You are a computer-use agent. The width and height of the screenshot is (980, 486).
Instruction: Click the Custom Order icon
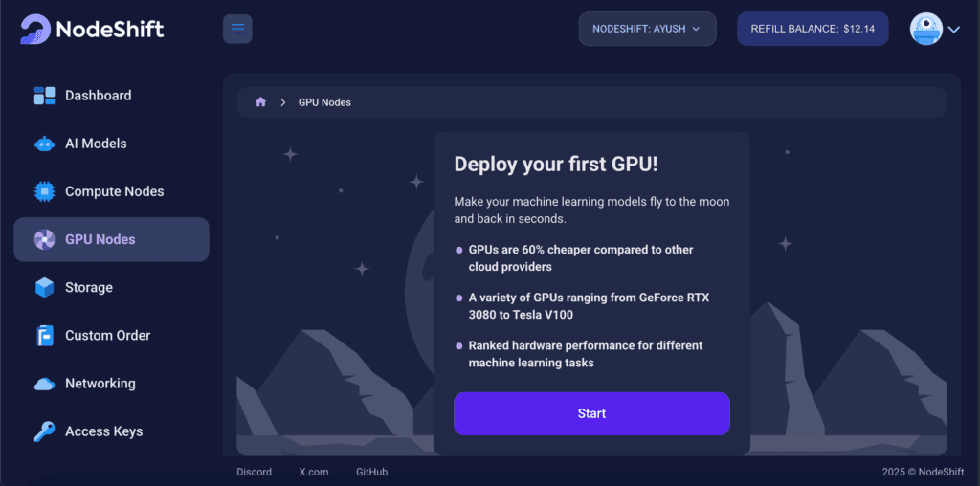[x=44, y=336]
